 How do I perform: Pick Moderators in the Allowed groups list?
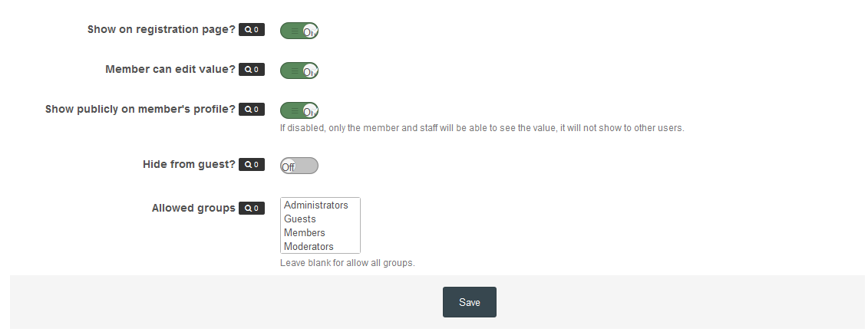pyautogui.click(x=309, y=247)
